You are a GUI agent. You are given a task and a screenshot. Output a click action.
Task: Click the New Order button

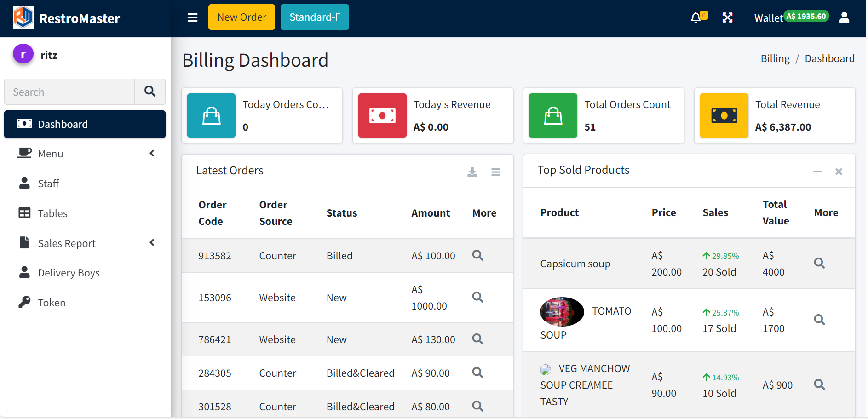(241, 17)
